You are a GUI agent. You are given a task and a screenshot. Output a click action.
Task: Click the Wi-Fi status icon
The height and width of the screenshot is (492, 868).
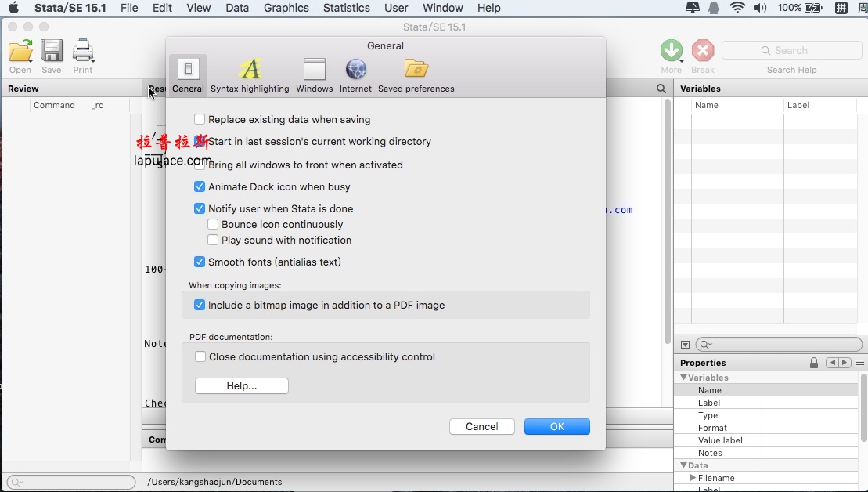(737, 8)
